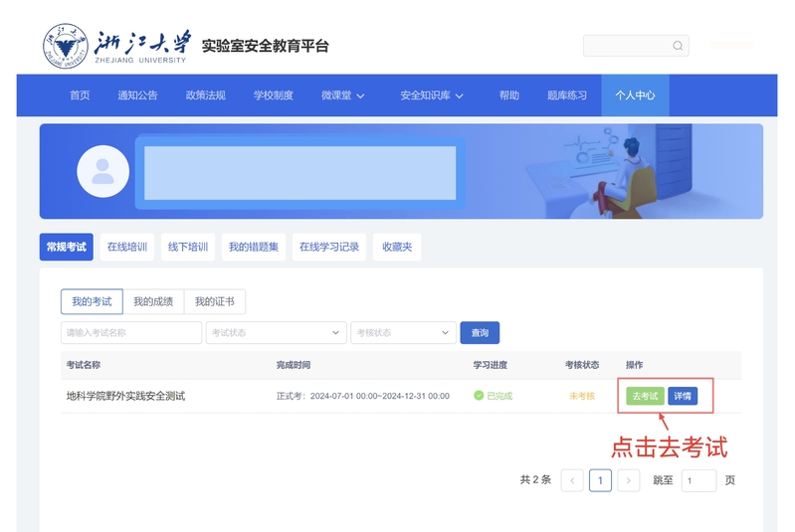Select the 我的证书 tab
795x532 pixels.
(x=214, y=301)
